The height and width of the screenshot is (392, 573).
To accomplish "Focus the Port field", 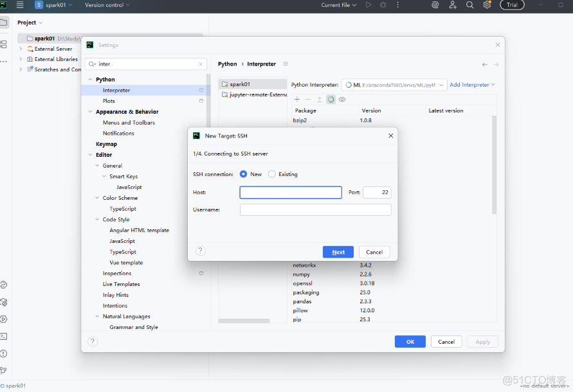I will tap(377, 193).
